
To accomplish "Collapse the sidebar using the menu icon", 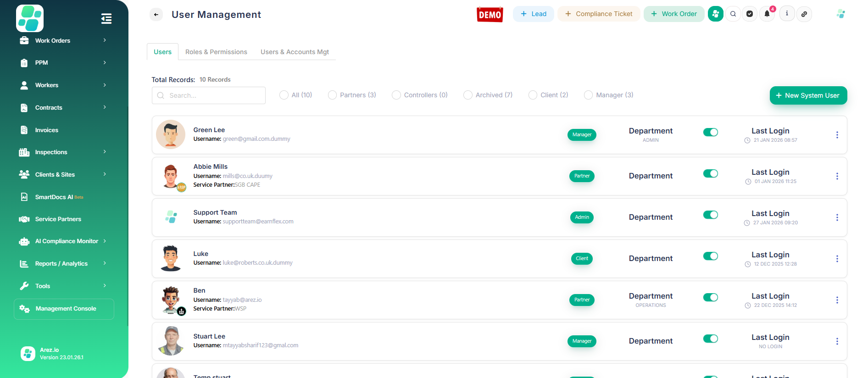I will tap(106, 19).
